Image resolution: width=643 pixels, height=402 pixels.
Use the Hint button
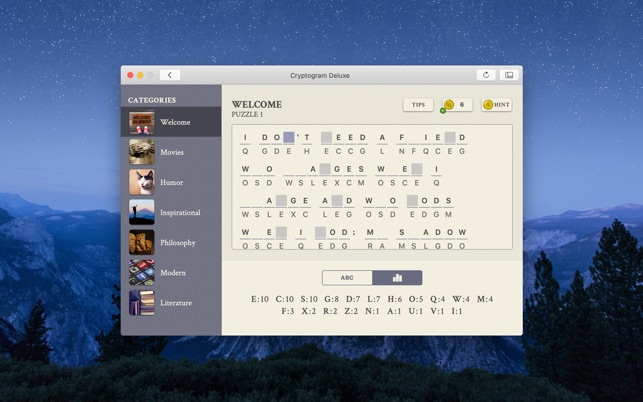(x=496, y=104)
